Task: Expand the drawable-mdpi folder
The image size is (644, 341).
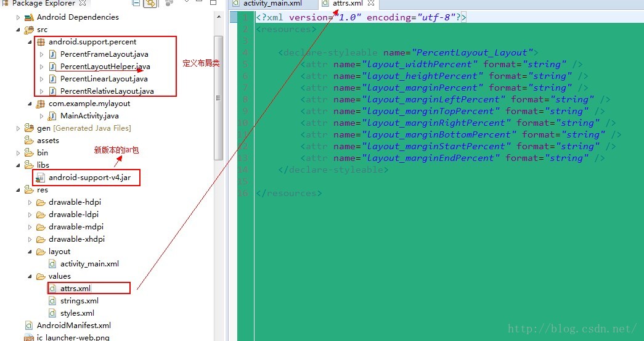Action: pos(30,227)
